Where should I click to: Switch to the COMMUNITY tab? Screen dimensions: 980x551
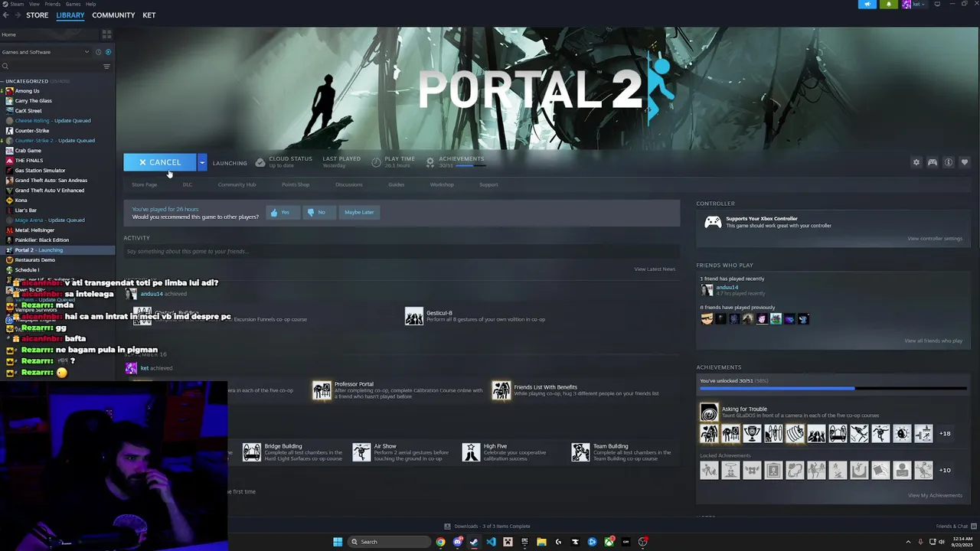[x=113, y=15]
